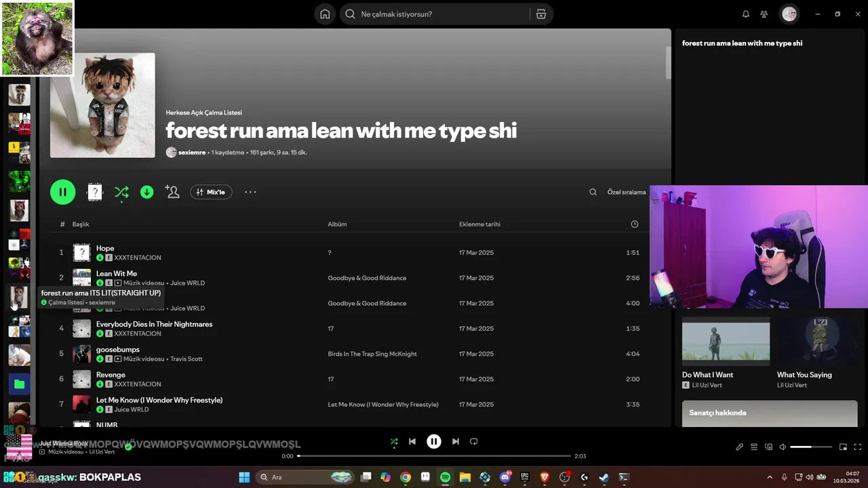Show lyrics with the microphone icon
This screenshot has width=868, height=488.
(x=740, y=447)
